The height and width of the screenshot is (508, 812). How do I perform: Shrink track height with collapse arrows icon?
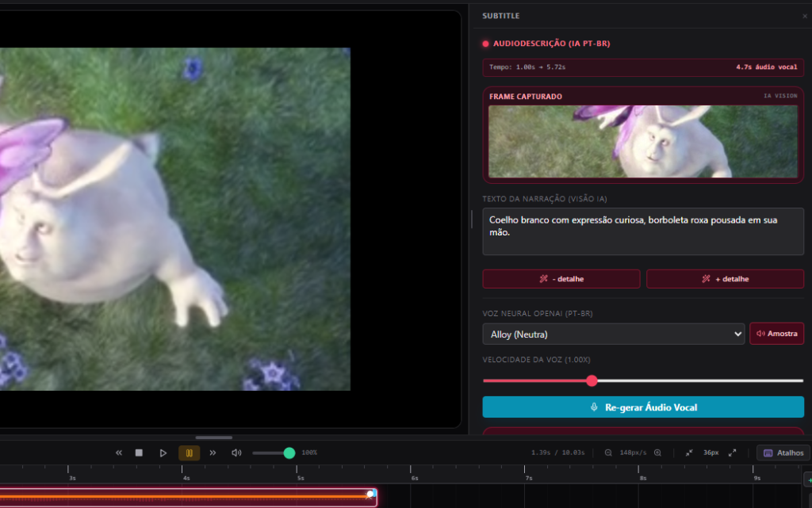click(x=689, y=453)
